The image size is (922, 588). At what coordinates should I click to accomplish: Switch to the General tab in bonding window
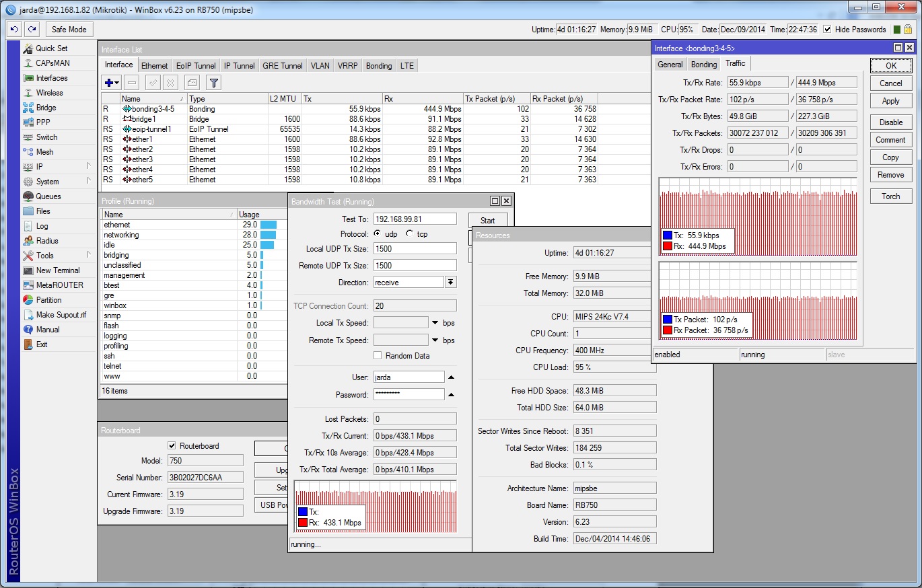click(x=670, y=65)
